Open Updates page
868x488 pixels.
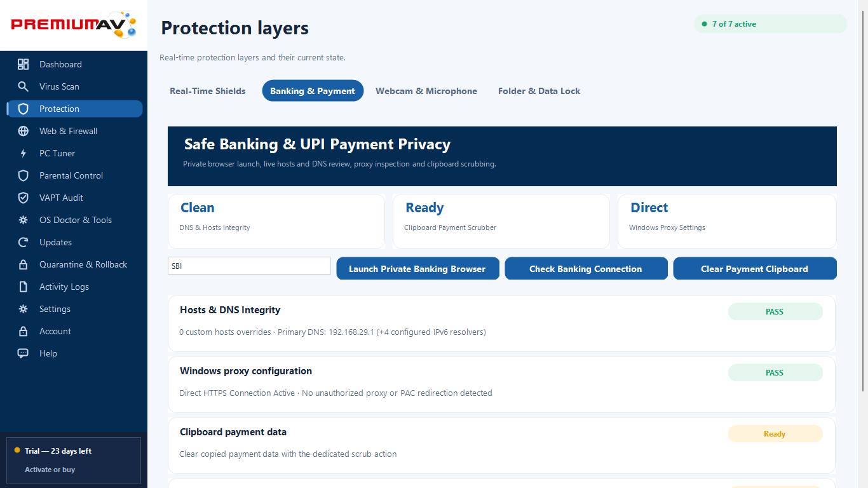tap(74, 242)
